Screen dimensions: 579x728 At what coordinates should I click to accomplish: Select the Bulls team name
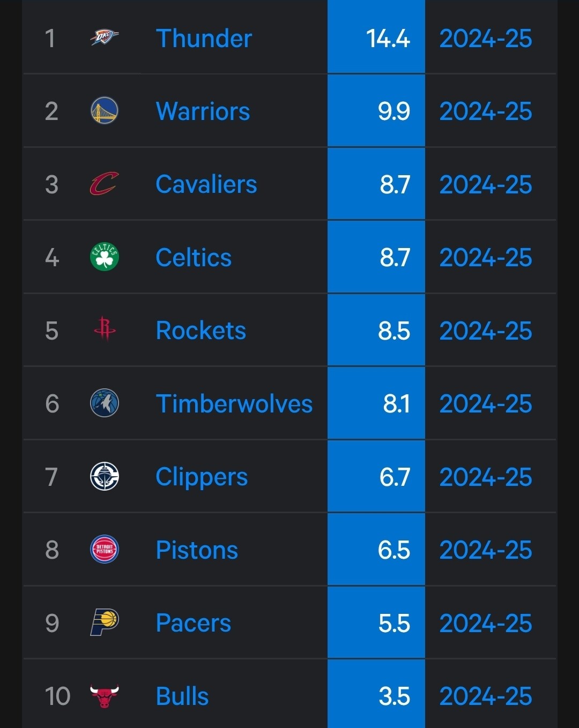point(182,696)
